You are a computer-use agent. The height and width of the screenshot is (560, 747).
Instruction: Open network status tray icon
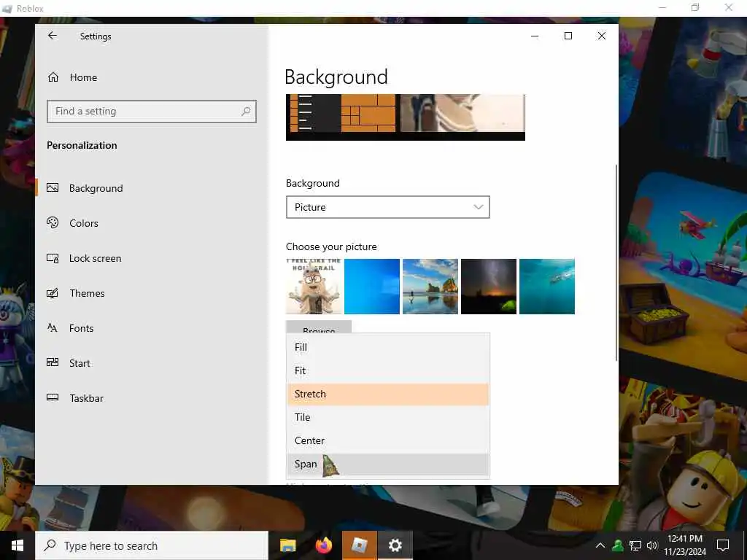pyautogui.click(x=635, y=545)
